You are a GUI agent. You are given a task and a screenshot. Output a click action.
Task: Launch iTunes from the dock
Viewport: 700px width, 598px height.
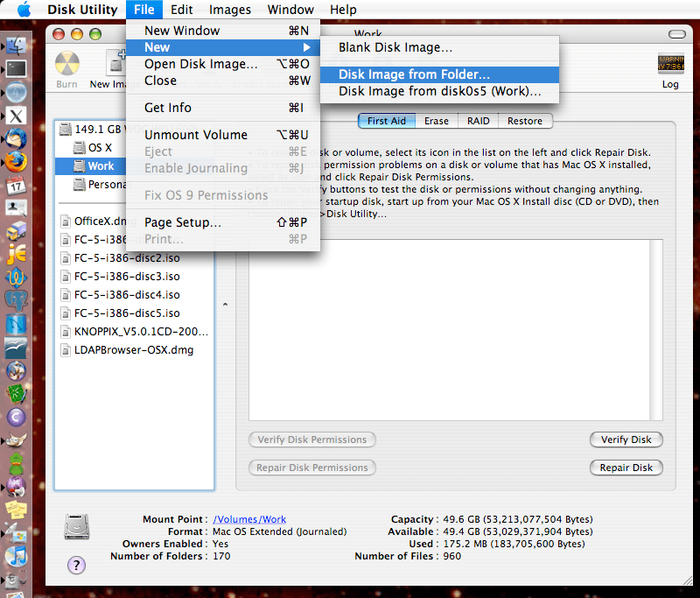point(16,556)
